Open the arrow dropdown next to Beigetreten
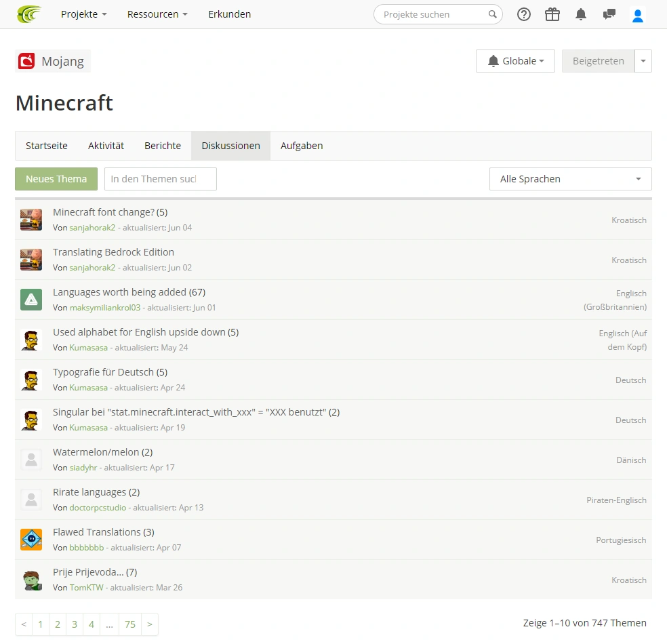667x644 pixels. pyautogui.click(x=643, y=61)
